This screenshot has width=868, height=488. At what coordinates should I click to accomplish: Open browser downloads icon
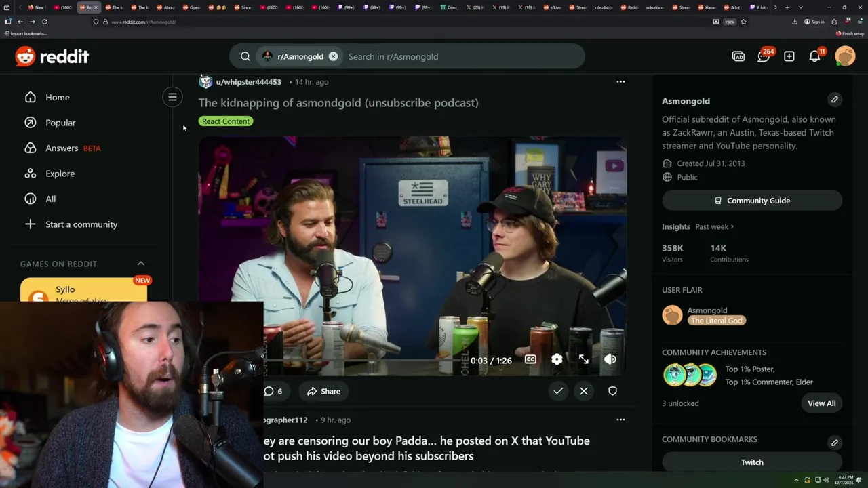coord(795,22)
